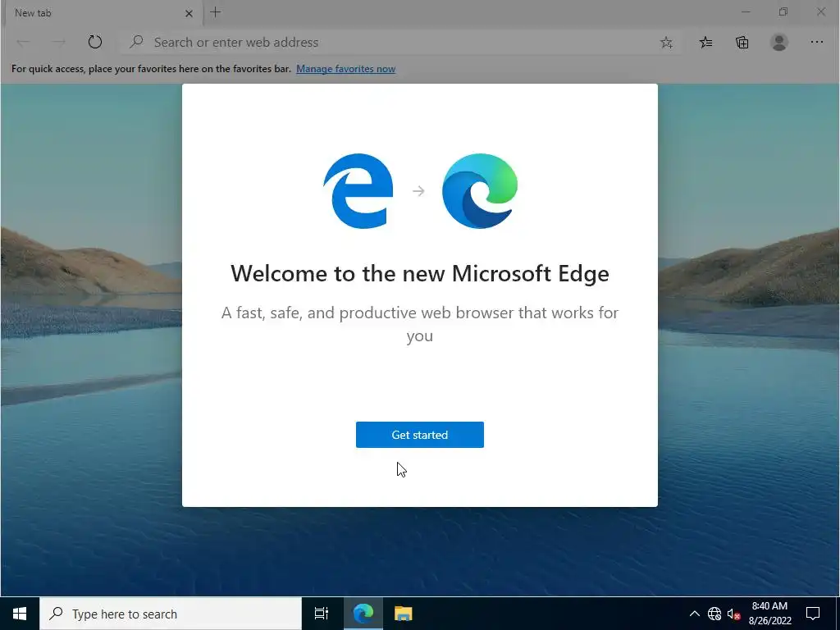Open File Explorer from taskbar

pos(403,614)
